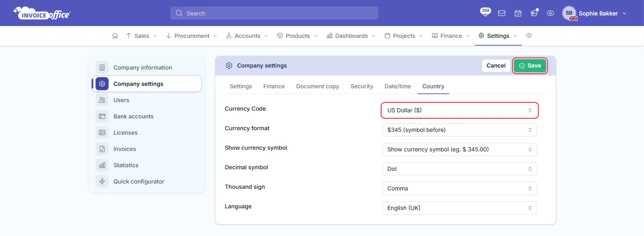Open Licenses in sidebar
Image resolution: width=644 pixels, height=236 pixels.
(x=147, y=133)
